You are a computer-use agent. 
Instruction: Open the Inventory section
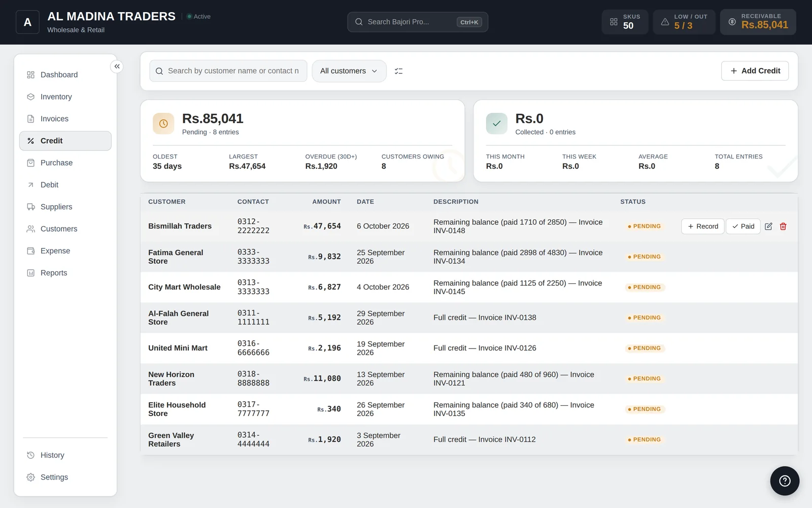pos(65,97)
